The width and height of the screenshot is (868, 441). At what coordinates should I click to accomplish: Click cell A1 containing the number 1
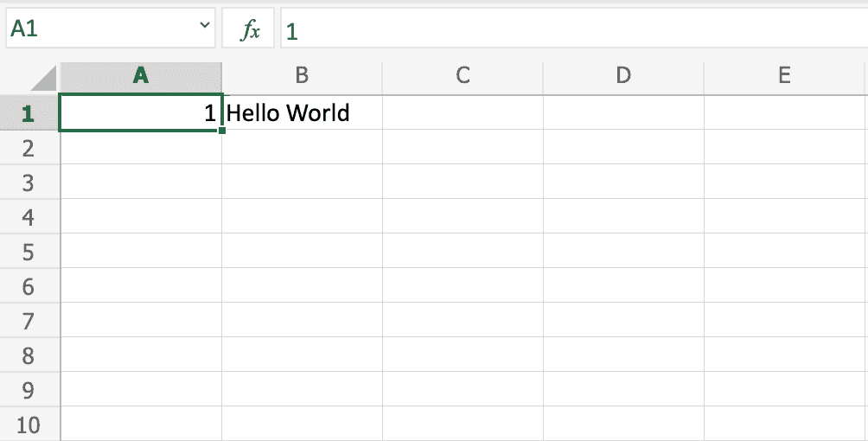point(141,113)
